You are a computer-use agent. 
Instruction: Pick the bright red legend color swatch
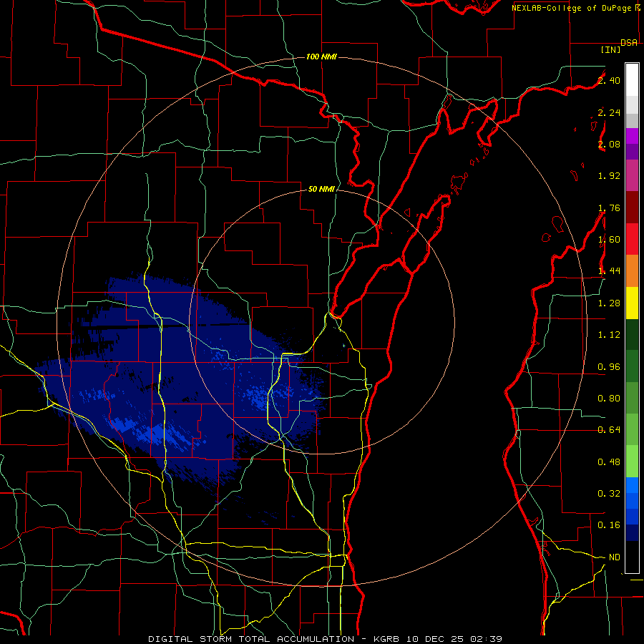[632, 240]
